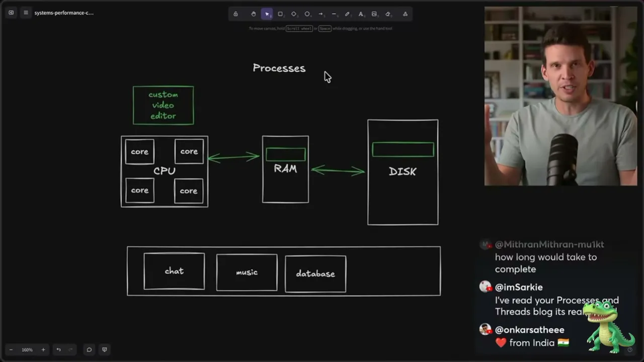The width and height of the screenshot is (644, 362).
Task: Select the Arrow drawing tool
Action: click(321, 14)
